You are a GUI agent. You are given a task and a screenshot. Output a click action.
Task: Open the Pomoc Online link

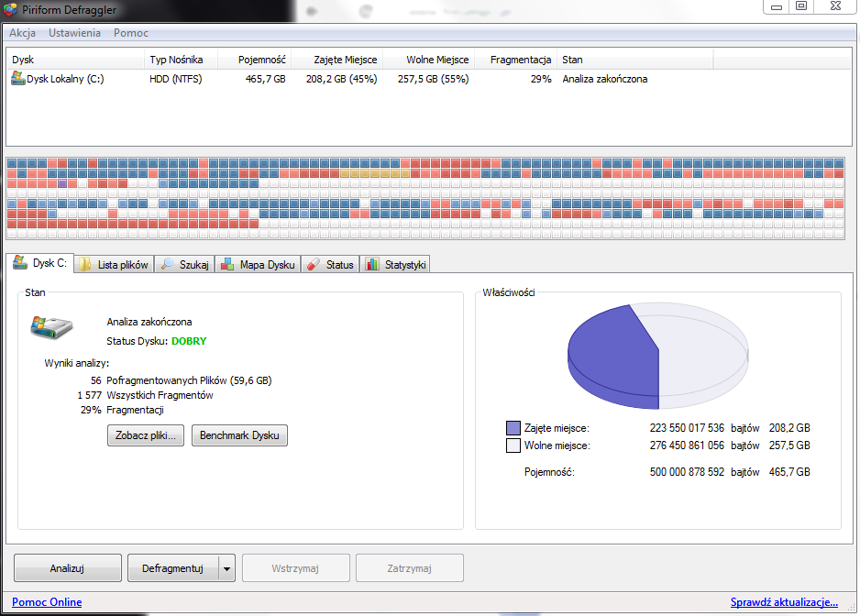(47, 601)
